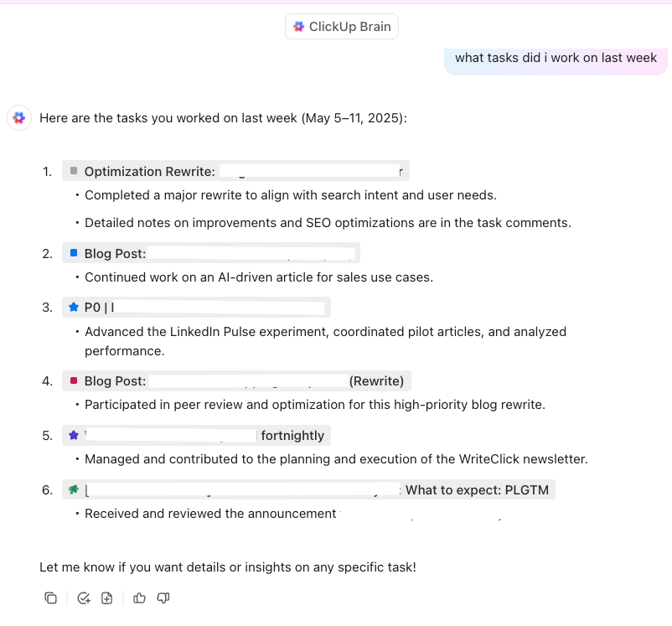Click the ClickUp Brain logo in the header
The width and height of the screenshot is (672, 626).
pos(298,27)
